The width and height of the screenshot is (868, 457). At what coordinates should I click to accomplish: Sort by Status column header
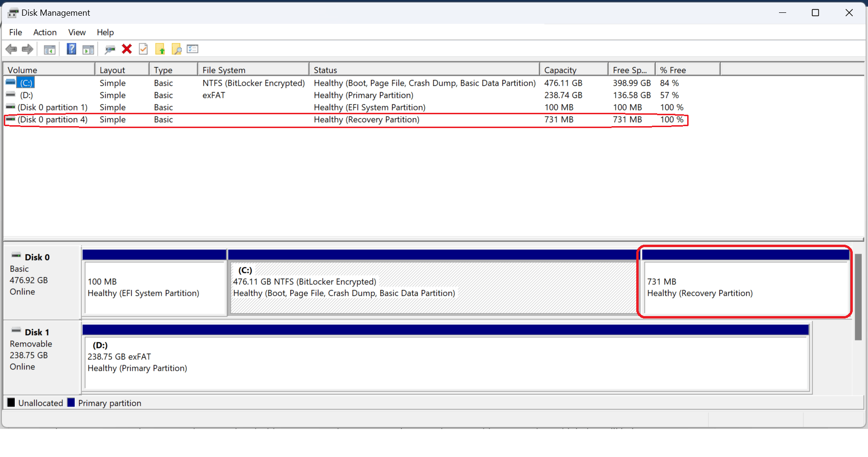(424, 70)
